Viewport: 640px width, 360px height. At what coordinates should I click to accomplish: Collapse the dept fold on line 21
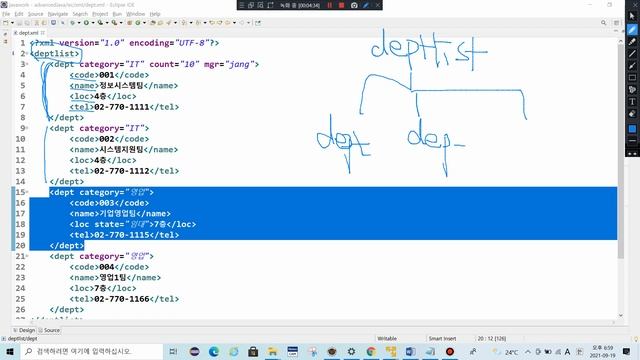pos(27,256)
